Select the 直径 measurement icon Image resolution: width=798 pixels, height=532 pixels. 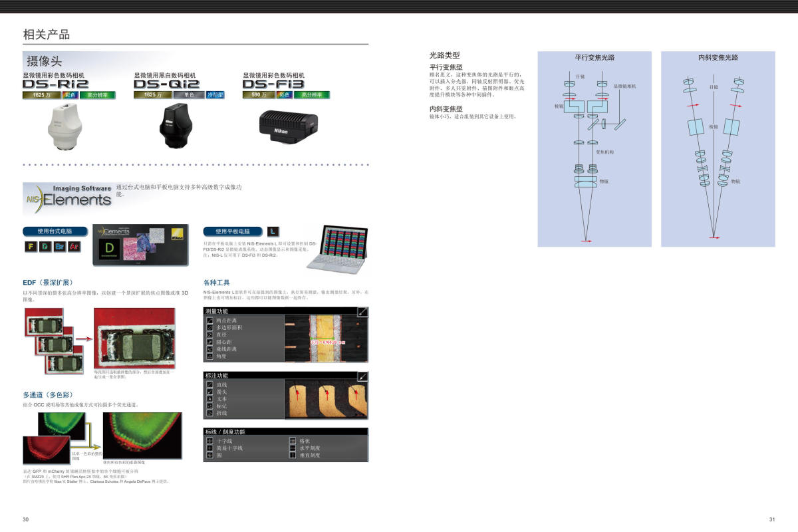coord(210,335)
